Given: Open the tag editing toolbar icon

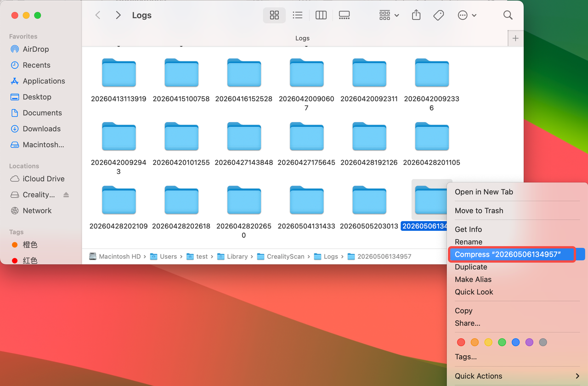Looking at the screenshot, I should coord(439,15).
